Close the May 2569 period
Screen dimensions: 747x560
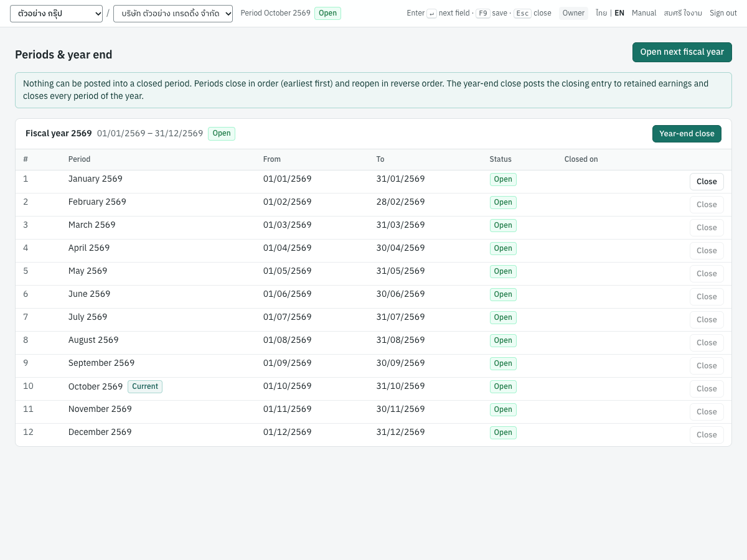point(707,274)
